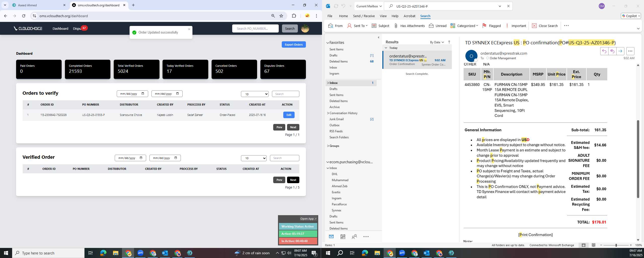Collapse the Outlook folder pane
The width and height of the screenshot is (644, 258).
coord(379,38)
